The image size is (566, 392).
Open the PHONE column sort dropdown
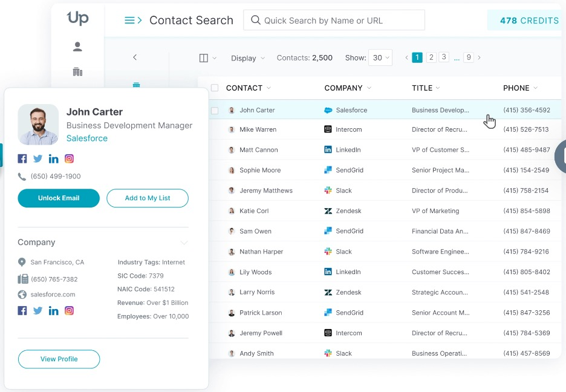(535, 88)
